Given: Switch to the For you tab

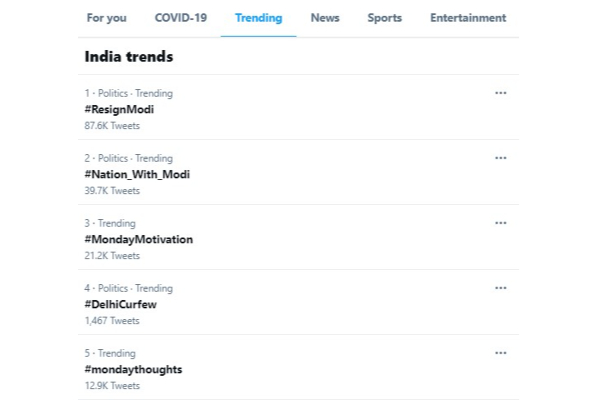Looking at the screenshot, I should pyautogui.click(x=106, y=18).
